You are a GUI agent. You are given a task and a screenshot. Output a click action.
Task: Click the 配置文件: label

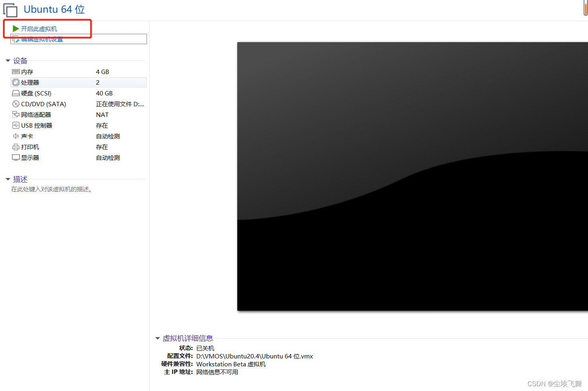pyautogui.click(x=180, y=356)
